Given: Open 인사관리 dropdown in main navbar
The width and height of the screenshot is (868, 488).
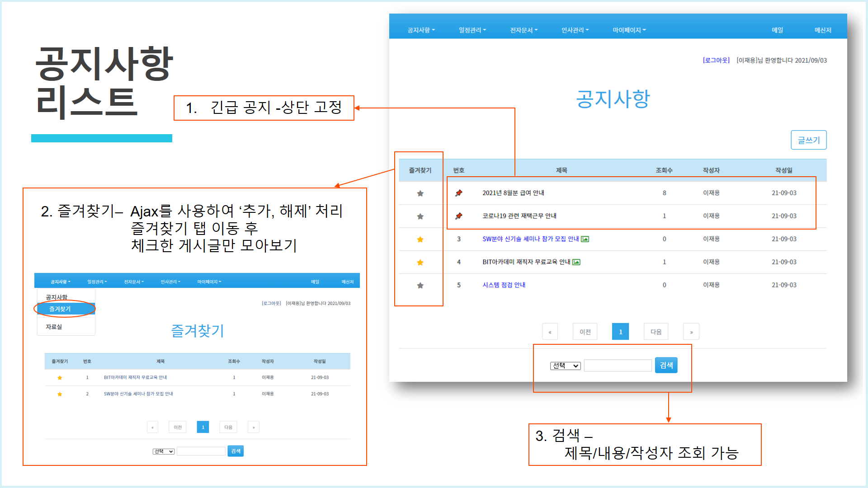Looking at the screenshot, I should point(575,30).
